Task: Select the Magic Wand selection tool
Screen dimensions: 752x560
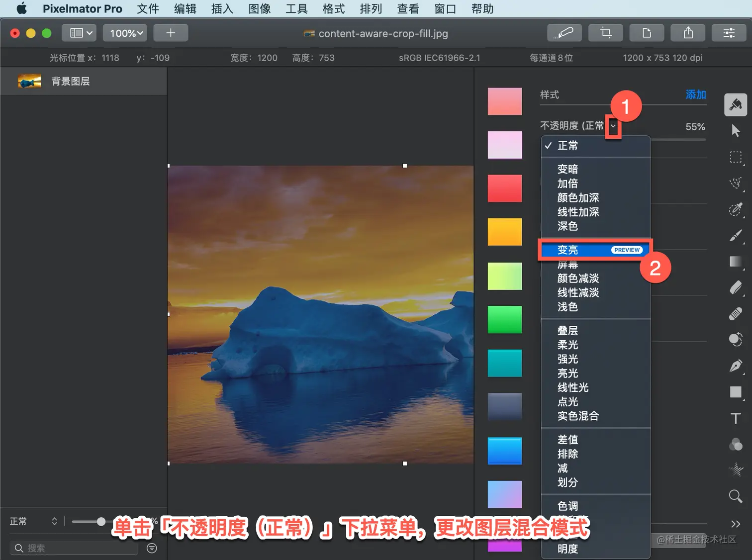Action: point(736,209)
